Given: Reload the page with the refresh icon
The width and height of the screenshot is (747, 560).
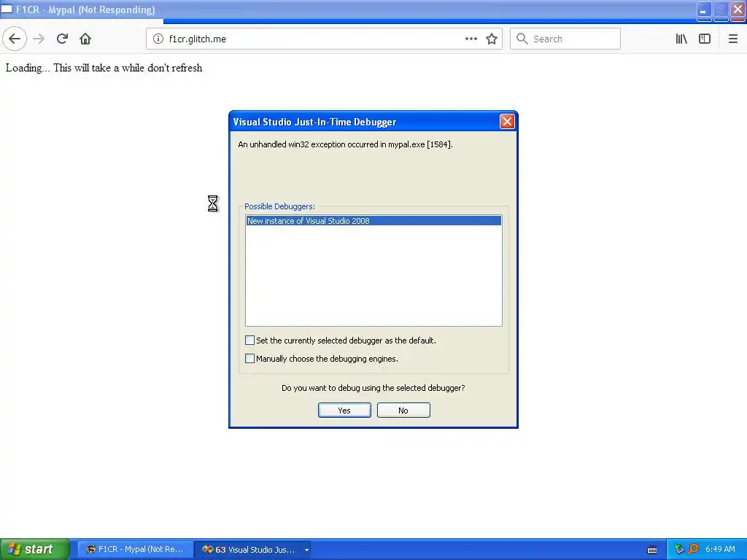Looking at the screenshot, I should (x=63, y=39).
